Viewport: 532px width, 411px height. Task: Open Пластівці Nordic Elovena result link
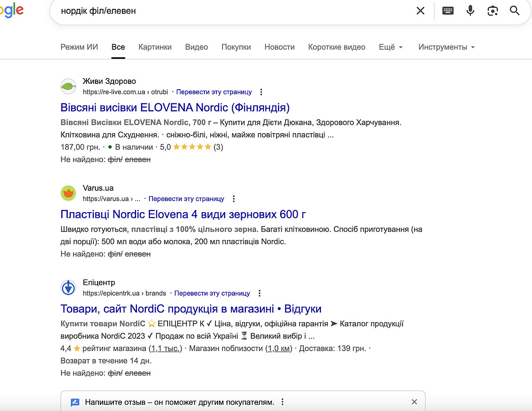[x=183, y=214]
